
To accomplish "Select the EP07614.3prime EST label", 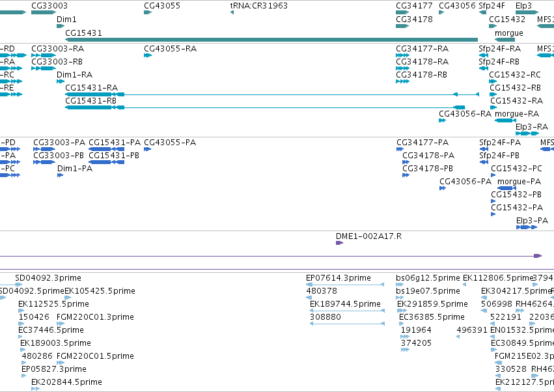I will click(339, 277).
